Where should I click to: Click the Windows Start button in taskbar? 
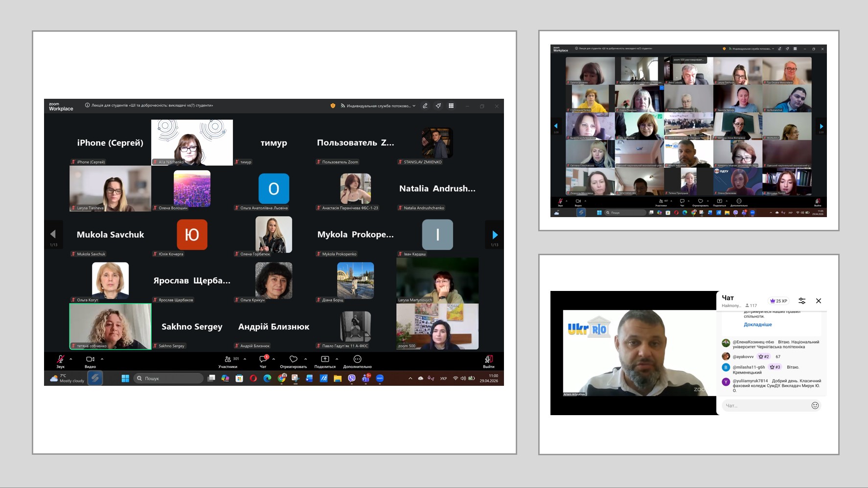pyautogui.click(x=125, y=378)
